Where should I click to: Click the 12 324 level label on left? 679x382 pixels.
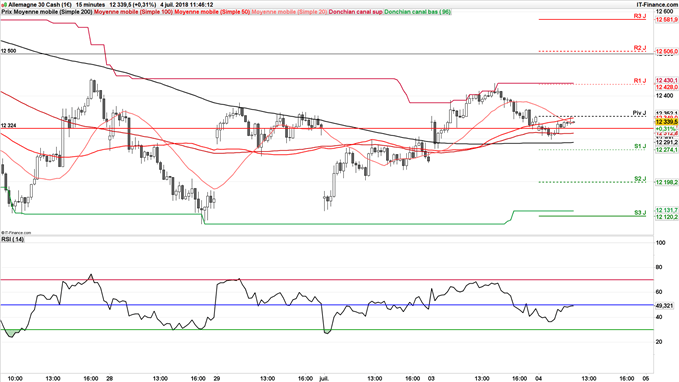(9, 126)
